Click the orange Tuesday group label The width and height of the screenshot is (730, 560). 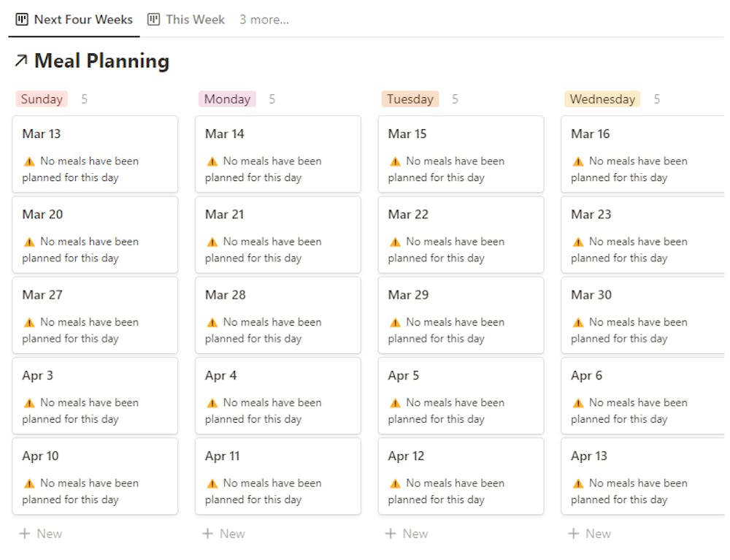pos(410,99)
